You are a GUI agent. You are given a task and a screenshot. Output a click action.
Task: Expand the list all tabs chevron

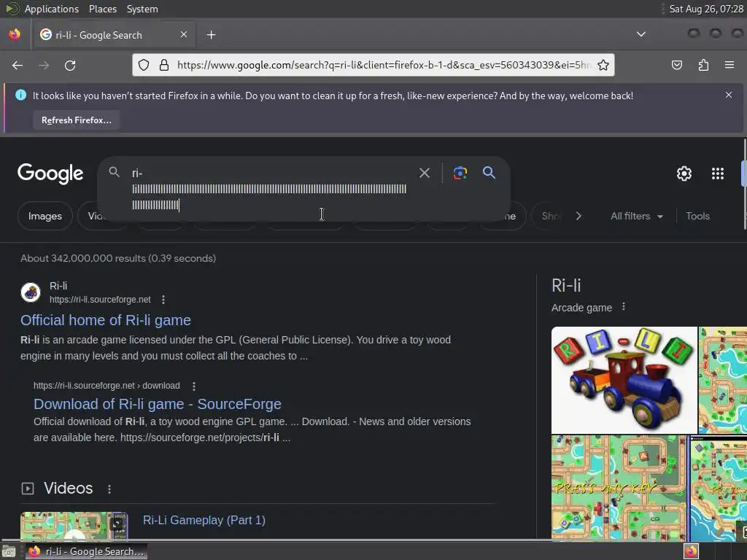click(641, 34)
